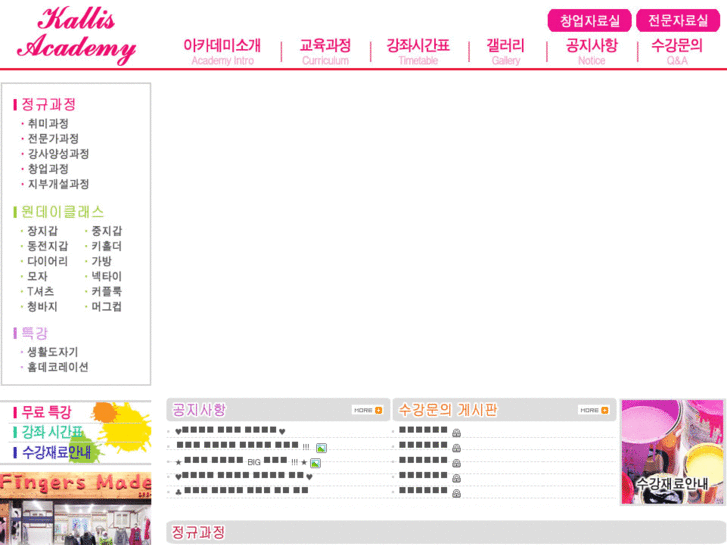Click lock icon on third inquiry post

[x=456, y=463]
